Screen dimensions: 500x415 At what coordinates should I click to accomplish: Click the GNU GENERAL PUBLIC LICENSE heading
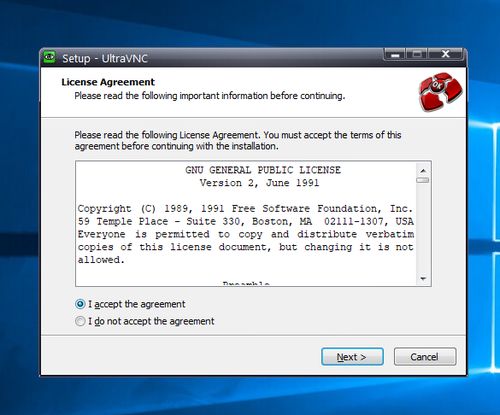pyautogui.click(x=263, y=170)
